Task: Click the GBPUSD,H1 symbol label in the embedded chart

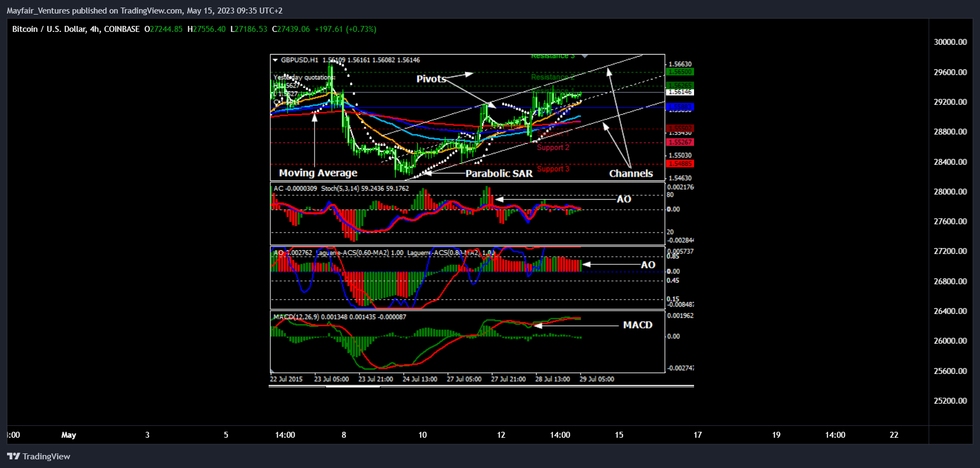Action: point(299,60)
